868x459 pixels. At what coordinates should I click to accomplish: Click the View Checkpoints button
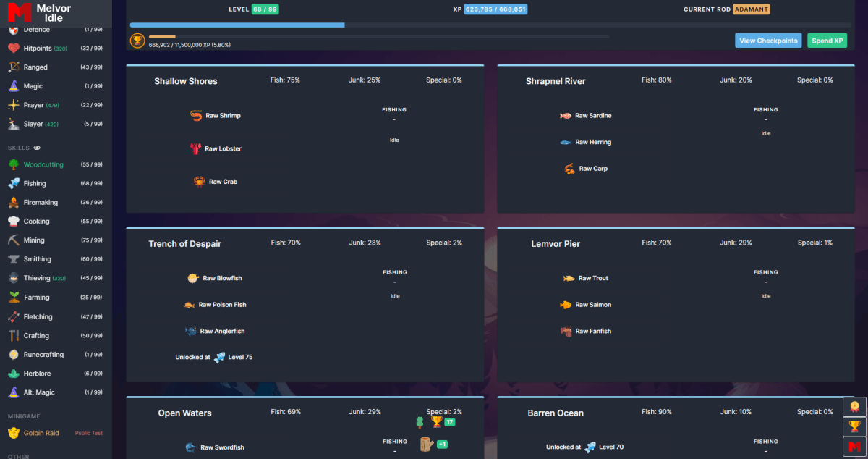[768, 41]
